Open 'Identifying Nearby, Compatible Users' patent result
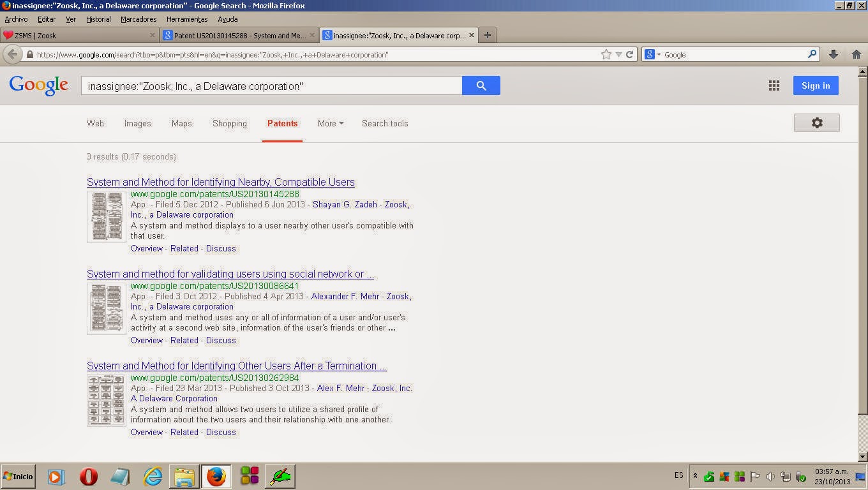The image size is (868, 490). click(221, 182)
